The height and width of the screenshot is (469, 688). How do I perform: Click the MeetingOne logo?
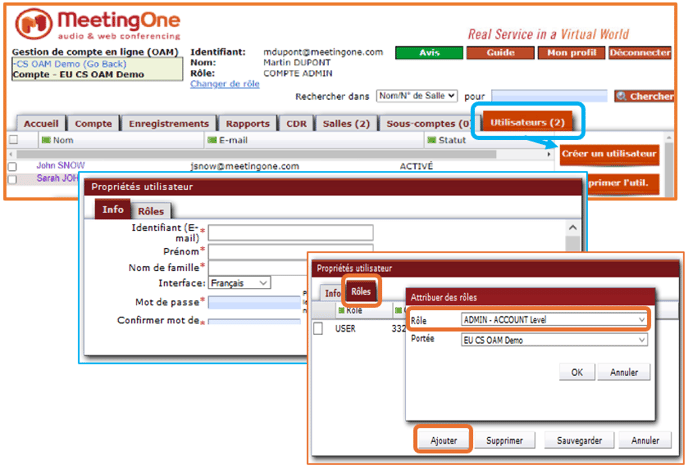tap(97, 25)
